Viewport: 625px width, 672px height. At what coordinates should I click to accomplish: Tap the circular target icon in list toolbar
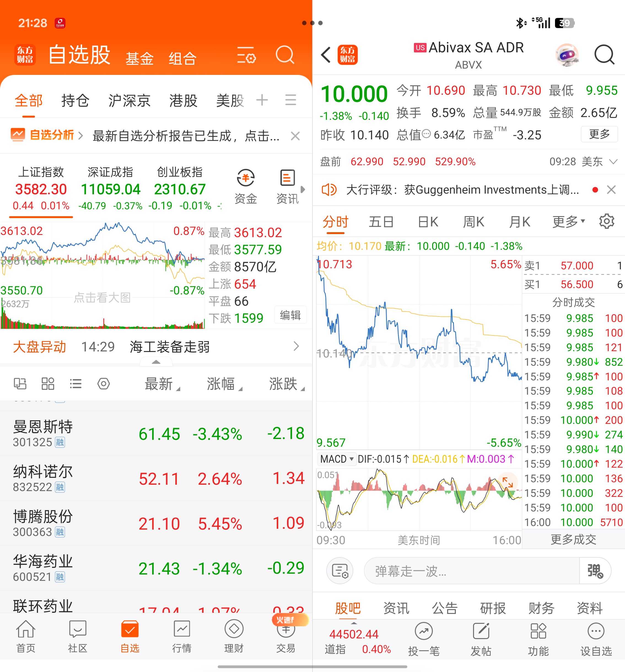(x=104, y=384)
